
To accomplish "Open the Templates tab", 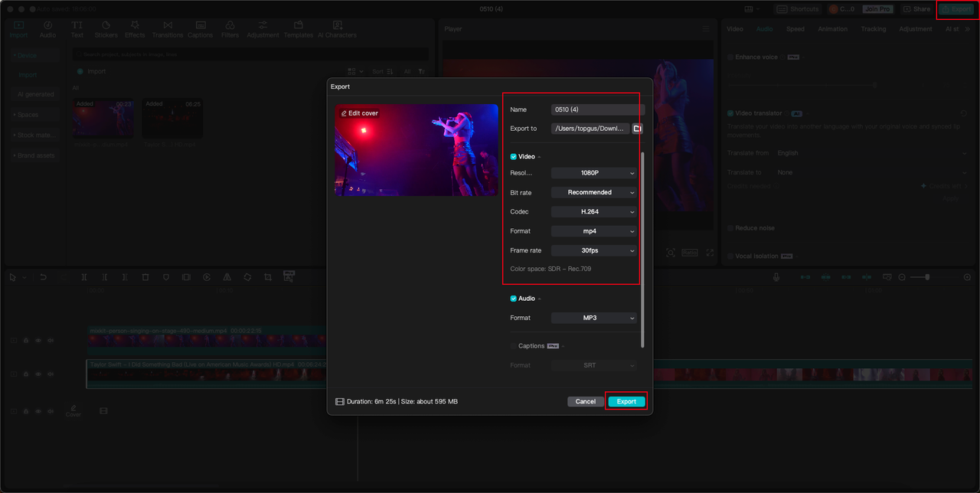I will pyautogui.click(x=299, y=30).
